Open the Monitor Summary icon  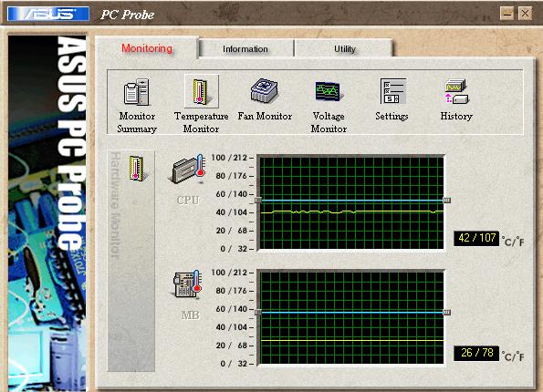[x=137, y=92]
